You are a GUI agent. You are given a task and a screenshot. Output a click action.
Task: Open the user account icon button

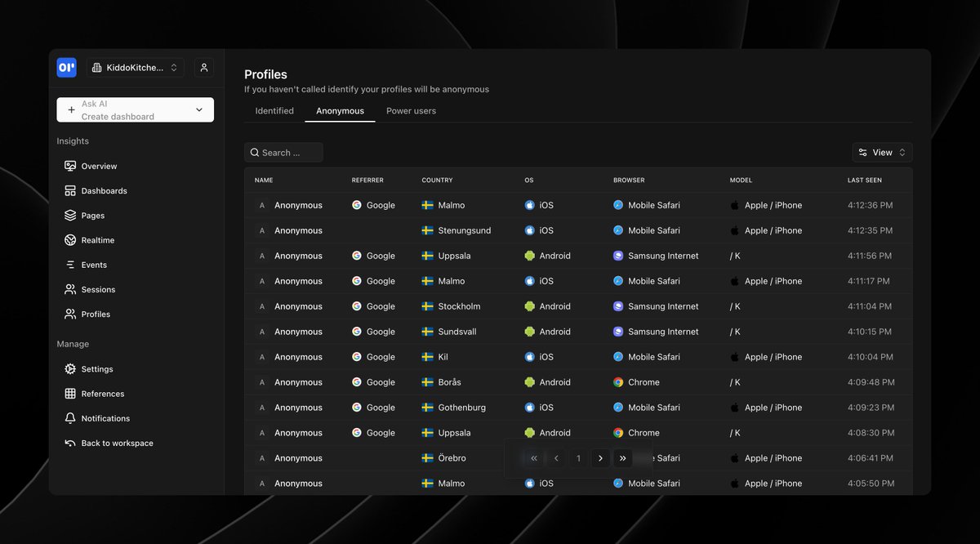coord(204,68)
